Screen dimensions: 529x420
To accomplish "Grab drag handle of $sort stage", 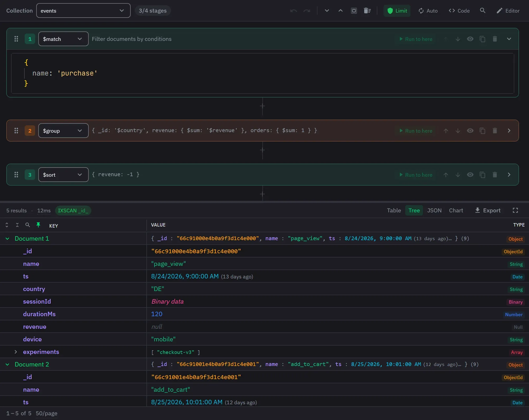I will tap(16, 175).
